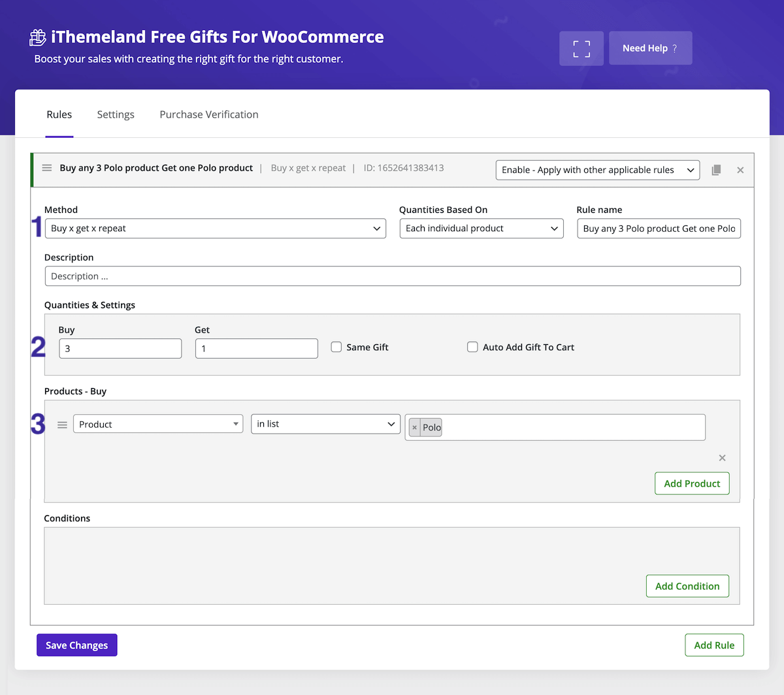Remove the product row with X
784x695 pixels.
[x=722, y=458]
